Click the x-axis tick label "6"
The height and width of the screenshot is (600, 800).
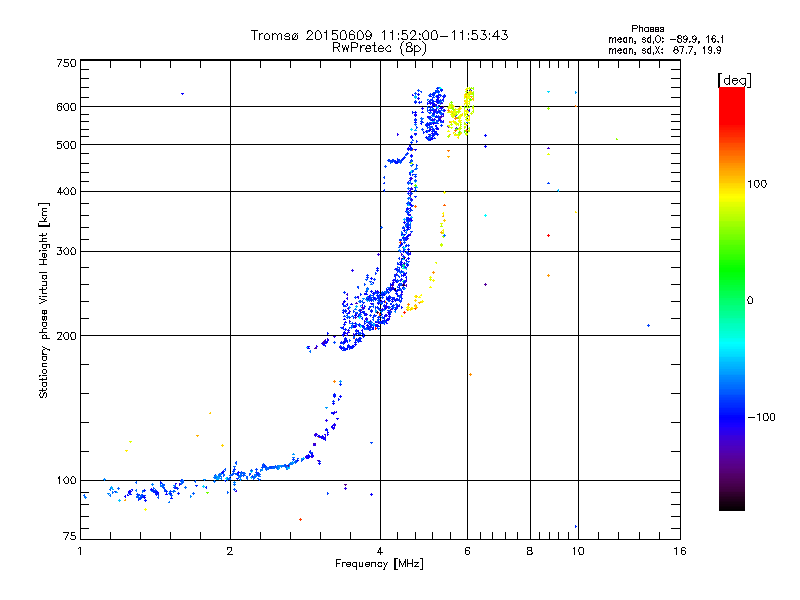click(467, 551)
